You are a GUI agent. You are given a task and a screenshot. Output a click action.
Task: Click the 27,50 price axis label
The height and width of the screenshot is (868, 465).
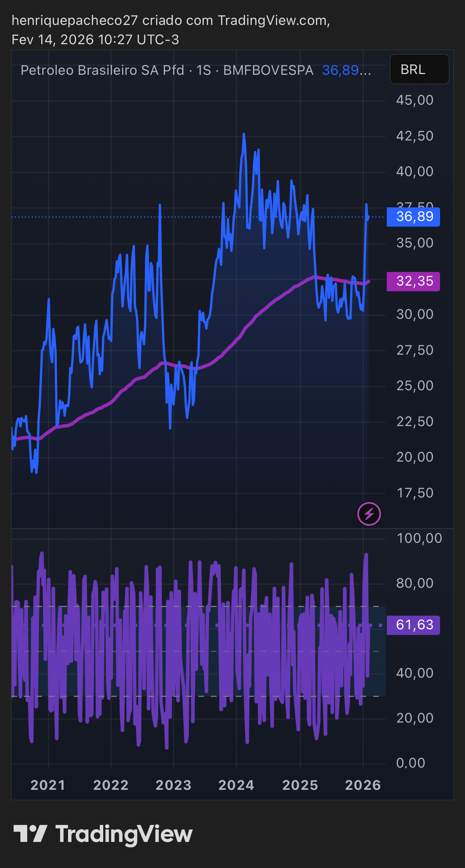click(x=415, y=350)
